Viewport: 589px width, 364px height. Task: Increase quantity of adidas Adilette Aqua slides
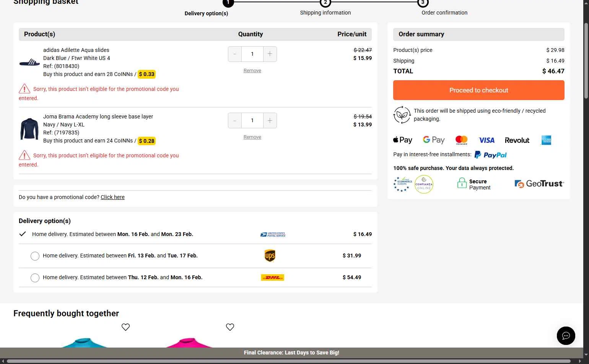(x=270, y=54)
